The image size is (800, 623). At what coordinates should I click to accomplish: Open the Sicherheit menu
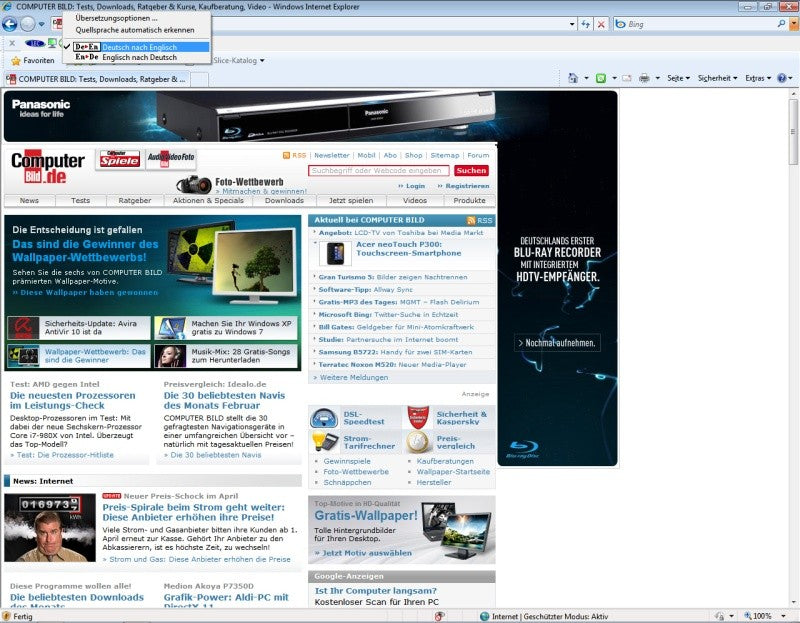click(x=717, y=78)
